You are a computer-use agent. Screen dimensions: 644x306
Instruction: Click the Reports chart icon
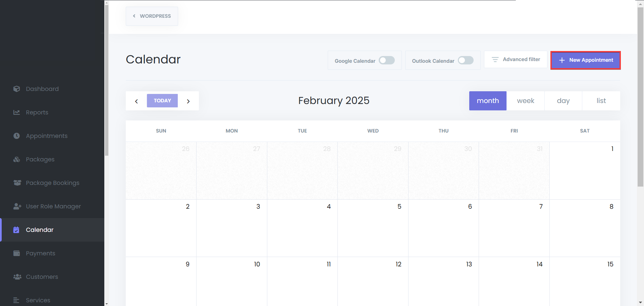point(17,112)
